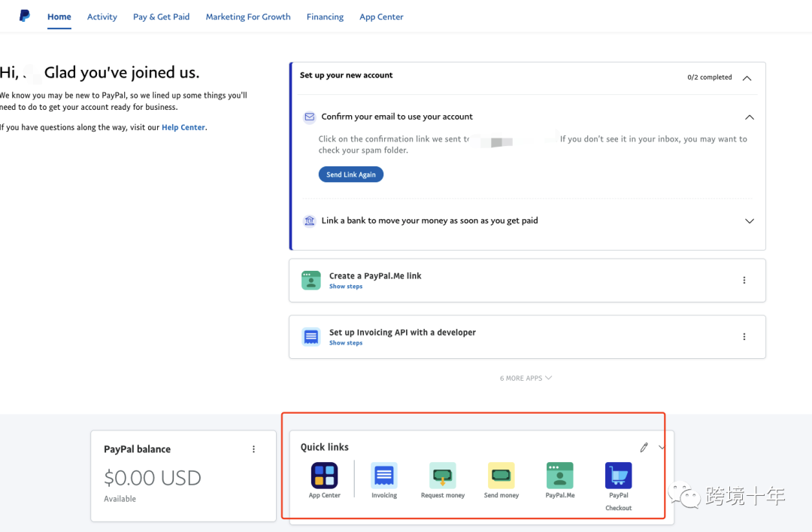Open PayPal balance three-dot menu

point(254,449)
